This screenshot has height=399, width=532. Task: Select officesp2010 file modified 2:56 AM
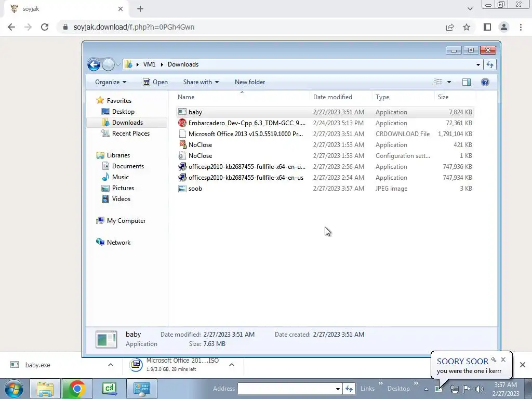[325, 167]
